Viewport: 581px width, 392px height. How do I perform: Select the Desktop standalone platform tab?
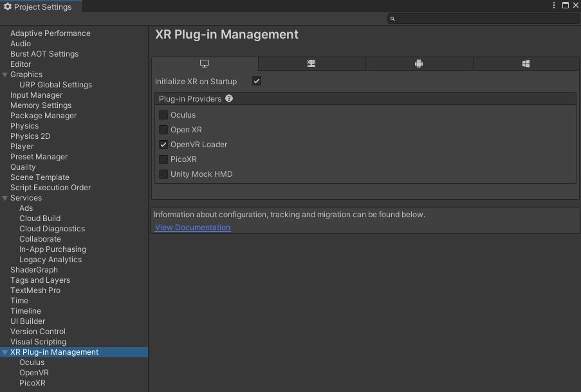pos(205,64)
